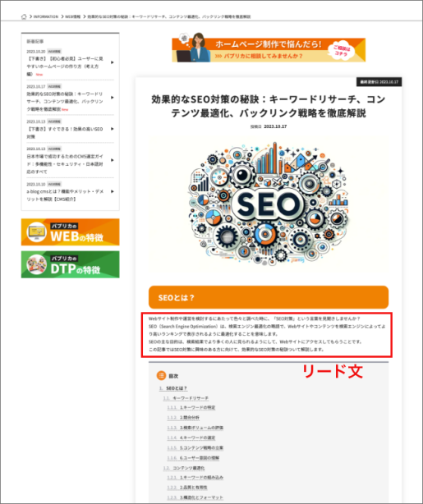423x504 pixels.
Task: Click arrow beside CMS選定ガイド article
Action: click(113, 160)
